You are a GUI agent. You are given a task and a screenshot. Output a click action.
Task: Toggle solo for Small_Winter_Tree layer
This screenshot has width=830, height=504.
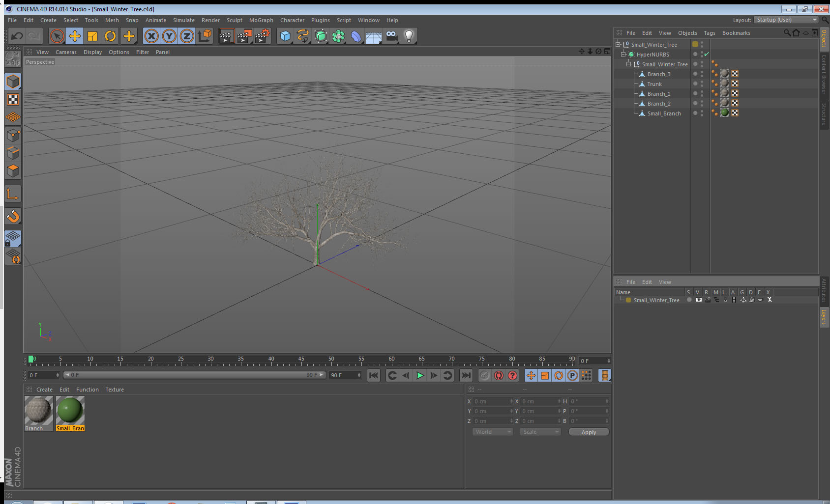(x=689, y=300)
